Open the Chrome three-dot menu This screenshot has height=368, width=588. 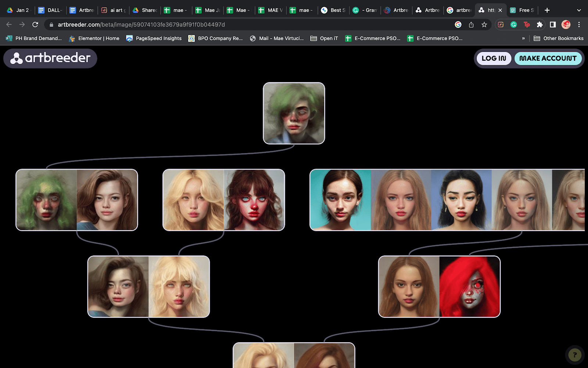(x=579, y=25)
